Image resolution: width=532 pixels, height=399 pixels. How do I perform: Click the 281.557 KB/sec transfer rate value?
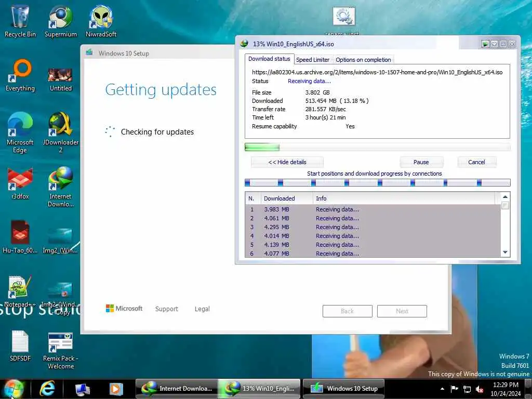coord(325,109)
